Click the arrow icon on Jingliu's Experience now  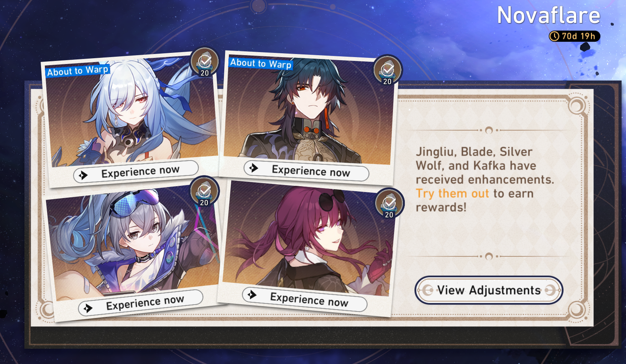click(x=83, y=175)
